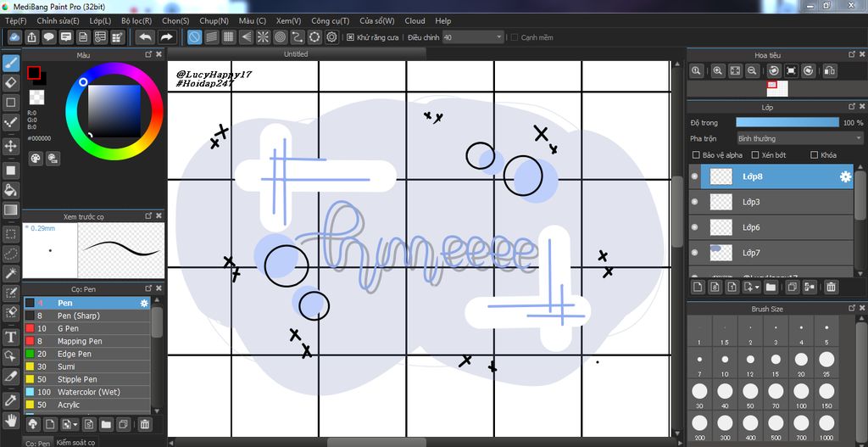The width and height of the screenshot is (868, 447).
Task: Select the Magic Wand tool
Action: [10, 273]
